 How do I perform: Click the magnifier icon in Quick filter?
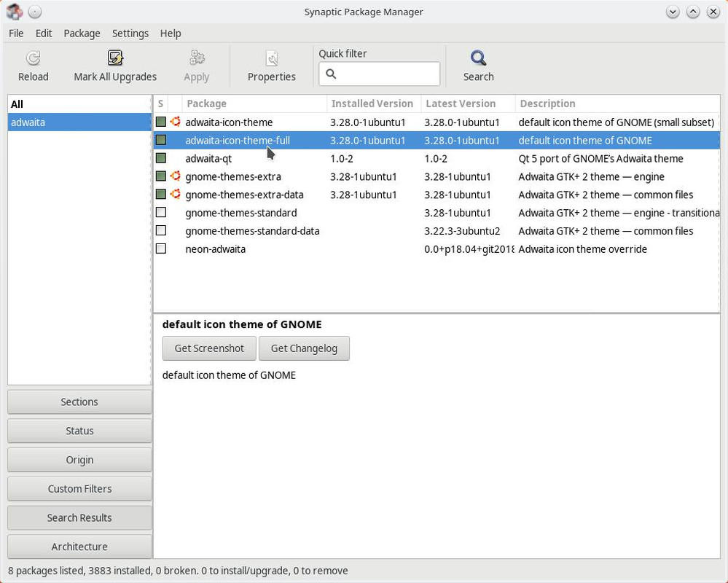[331, 74]
